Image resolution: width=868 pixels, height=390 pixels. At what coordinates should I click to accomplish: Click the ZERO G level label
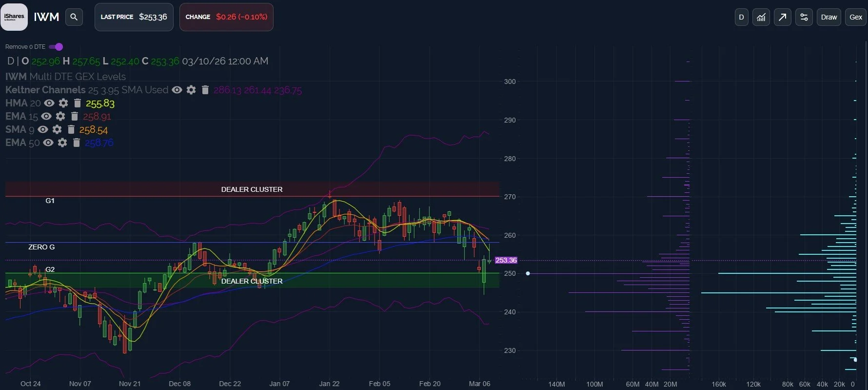pyautogui.click(x=41, y=247)
